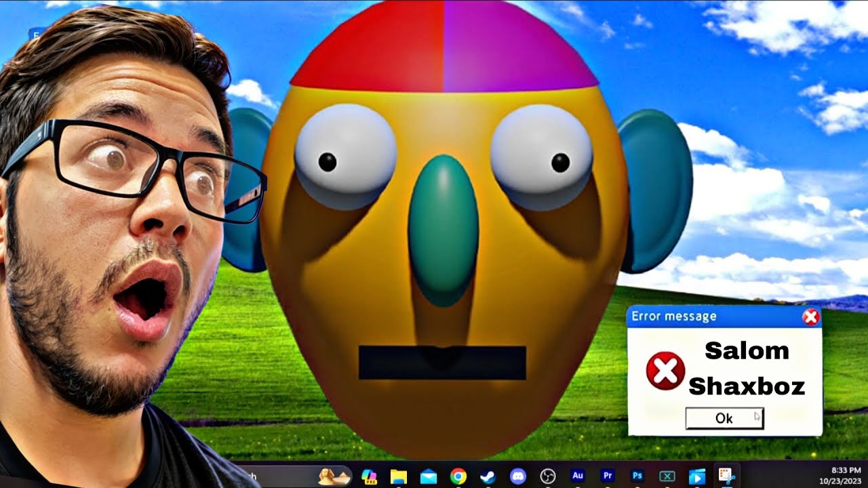Click the red X error icon in dialog
The width and height of the screenshot is (868, 488).
click(665, 371)
